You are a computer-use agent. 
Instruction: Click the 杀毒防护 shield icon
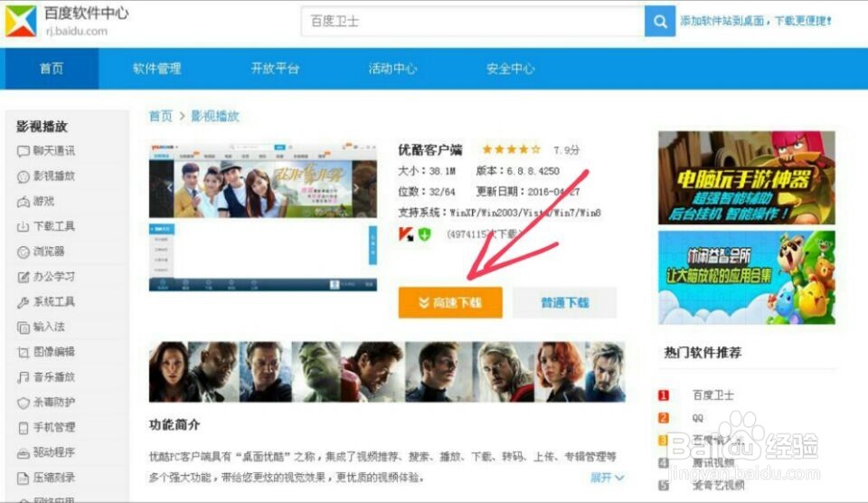(24, 403)
